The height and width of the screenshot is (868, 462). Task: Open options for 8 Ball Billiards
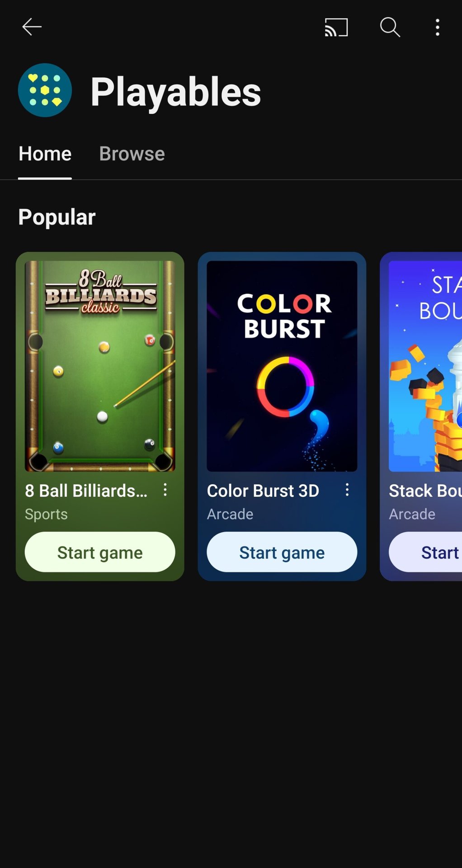coord(165,490)
